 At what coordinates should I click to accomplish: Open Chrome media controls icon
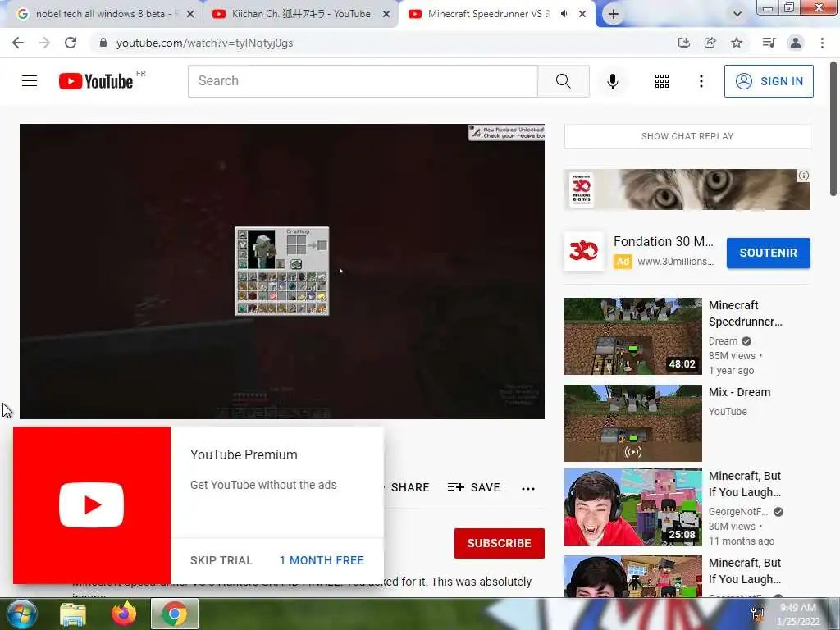point(769,43)
